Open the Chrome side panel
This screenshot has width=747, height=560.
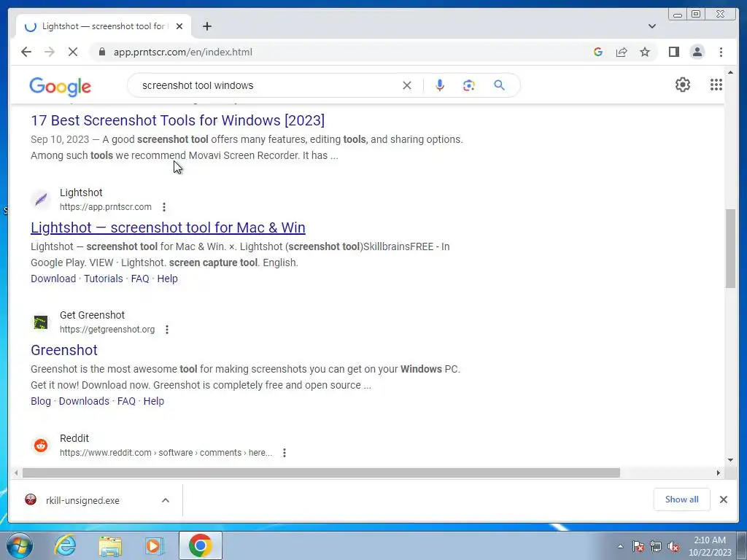[x=673, y=52]
